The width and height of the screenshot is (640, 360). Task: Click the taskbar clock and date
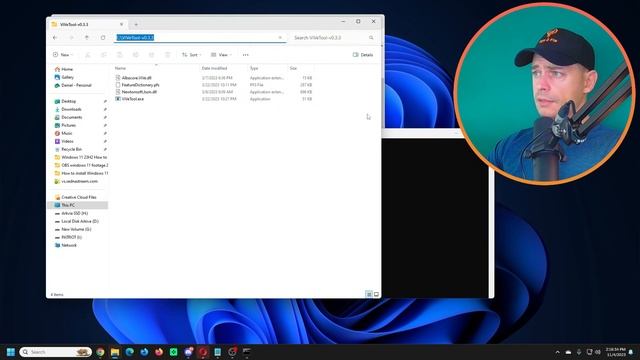pyautogui.click(x=616, y=352)
